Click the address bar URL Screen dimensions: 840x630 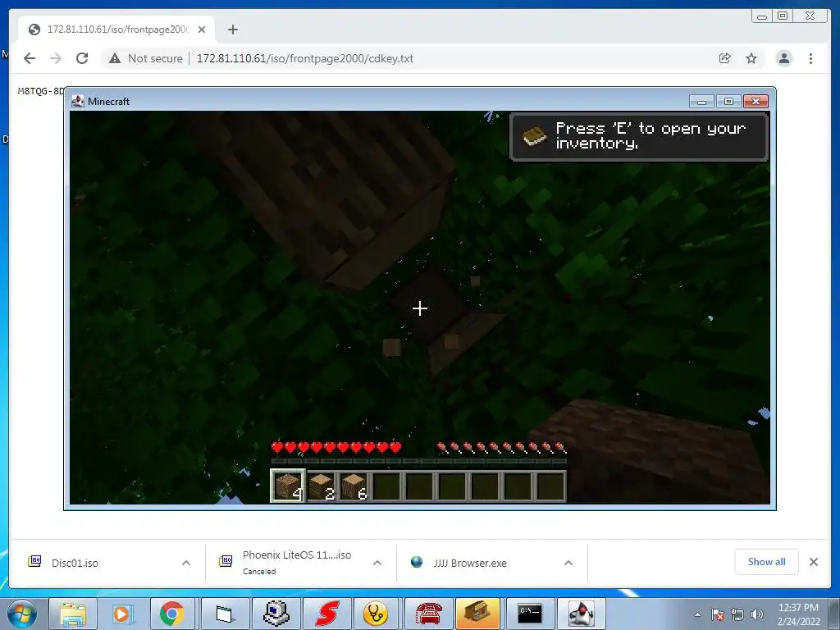(x=305, y=58)
